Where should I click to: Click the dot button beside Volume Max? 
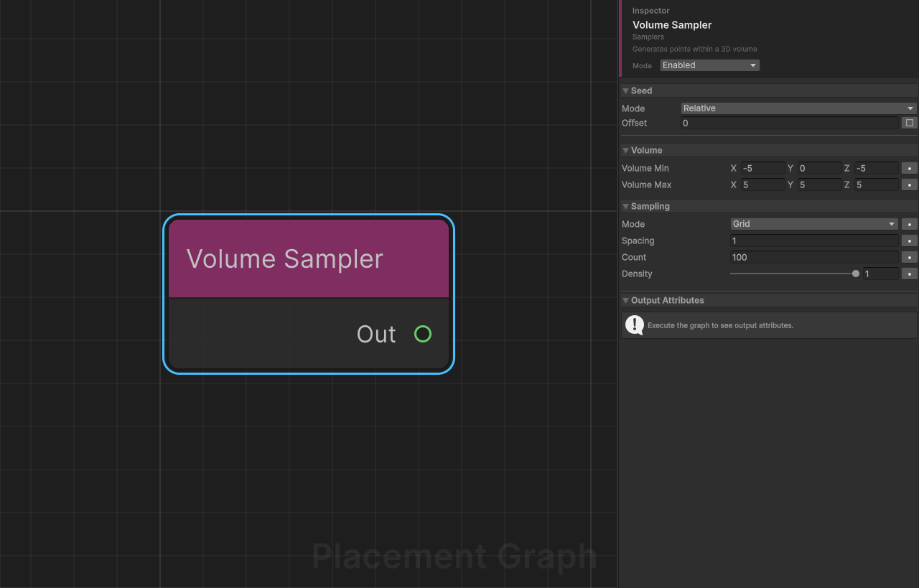[910, 185]
